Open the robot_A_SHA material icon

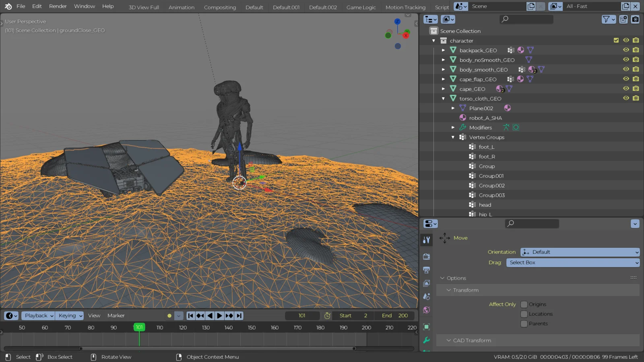[462, 117]
